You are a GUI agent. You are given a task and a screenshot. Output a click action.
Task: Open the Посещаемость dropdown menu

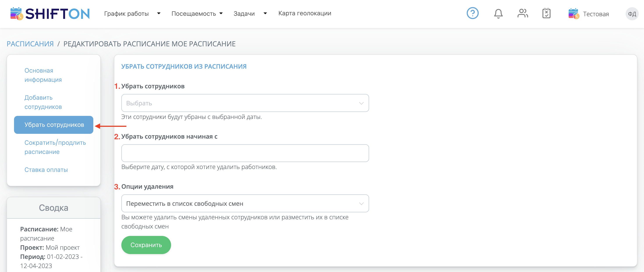click(x=193, y=14)
